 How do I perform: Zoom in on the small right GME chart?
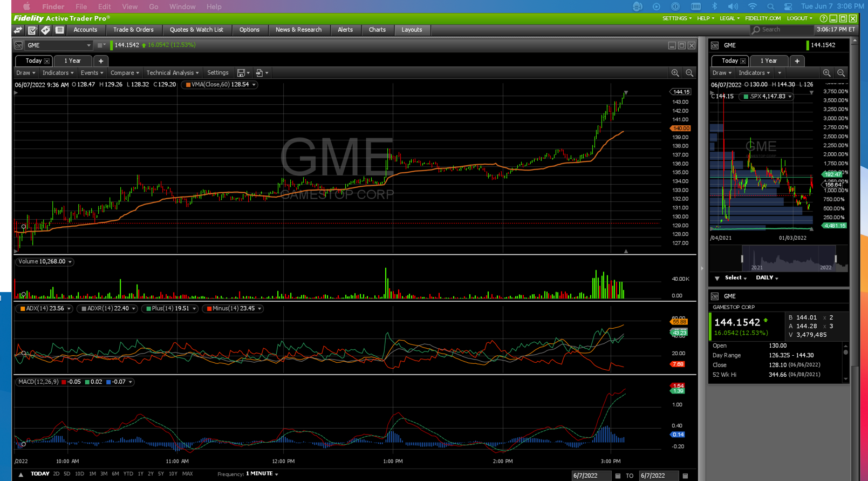(x=826, y=73)
